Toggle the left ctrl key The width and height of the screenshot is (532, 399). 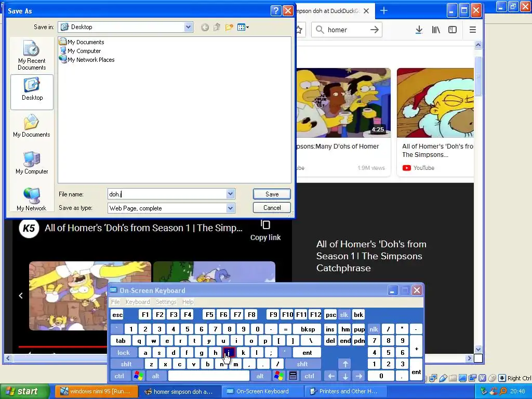(119, 376)
